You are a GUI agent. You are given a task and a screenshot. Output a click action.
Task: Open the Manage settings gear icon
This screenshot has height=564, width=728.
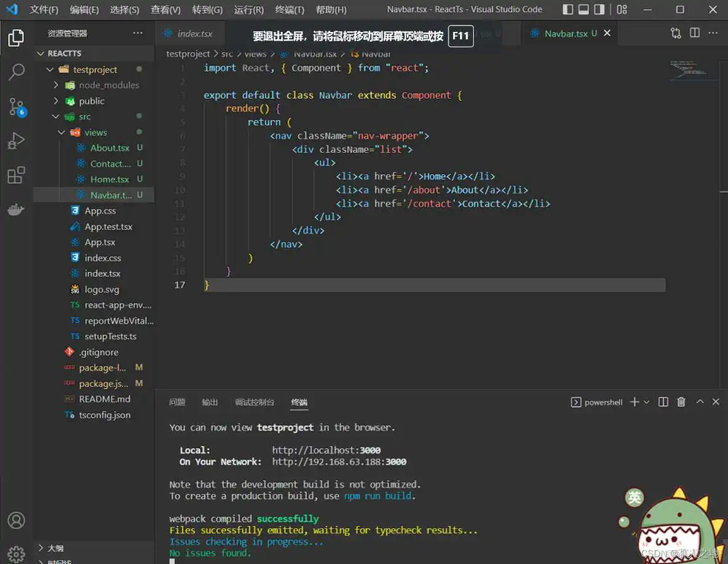[16, 553]
